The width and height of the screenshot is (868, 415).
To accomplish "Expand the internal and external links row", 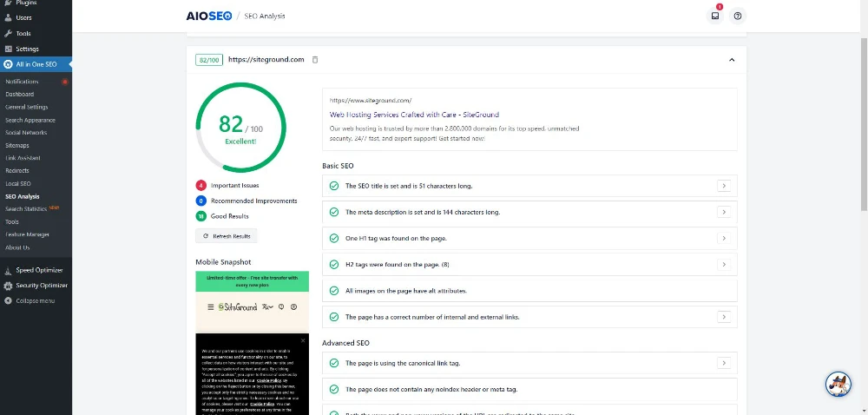I will 724,317.
